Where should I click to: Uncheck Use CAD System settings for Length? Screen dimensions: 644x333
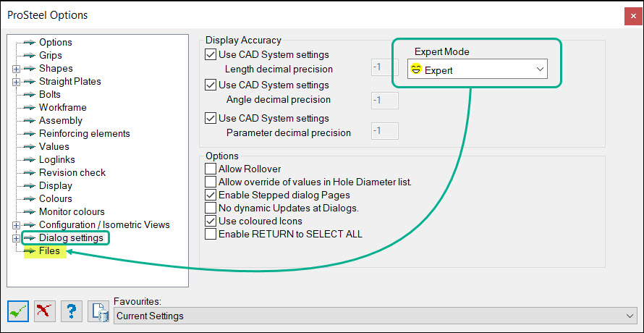pos(211,54)
